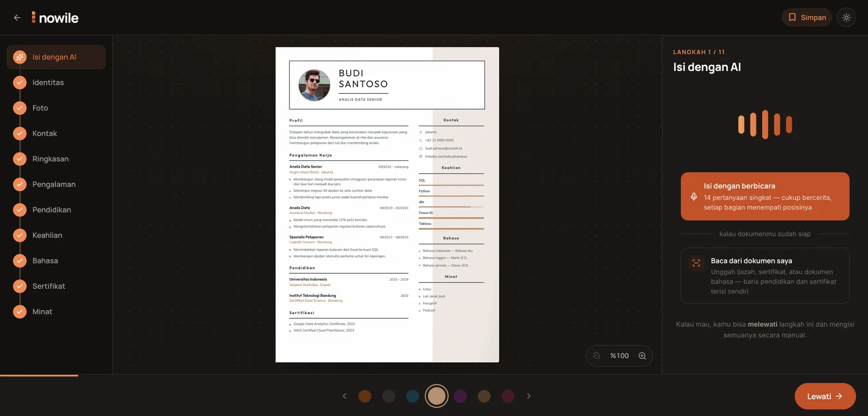Show previous color swatches with the left chevron

tap(344, 396)
